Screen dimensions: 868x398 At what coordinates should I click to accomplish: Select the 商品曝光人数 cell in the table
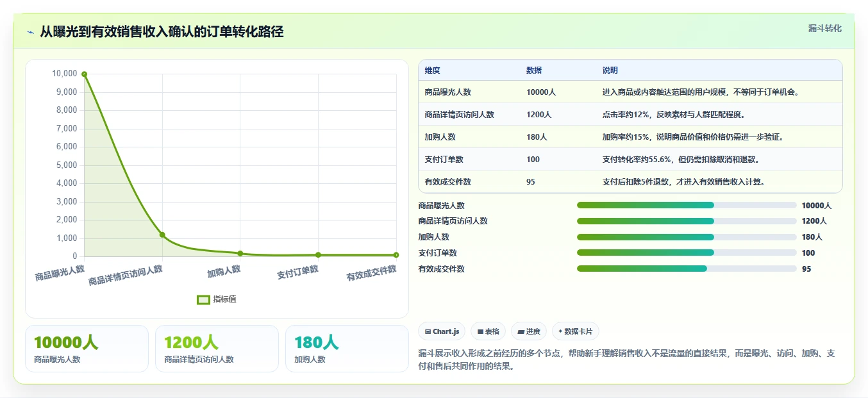click(x=447, y=92)
